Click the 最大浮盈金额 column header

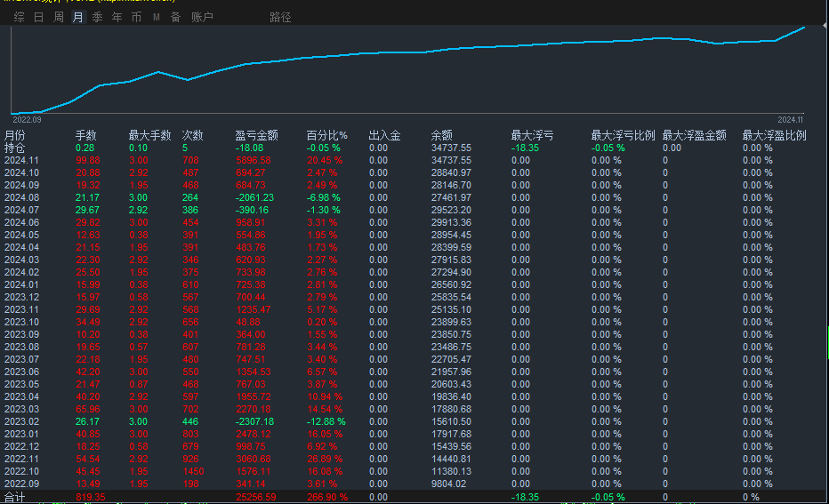pyautogui.click(x=694, y=135)
